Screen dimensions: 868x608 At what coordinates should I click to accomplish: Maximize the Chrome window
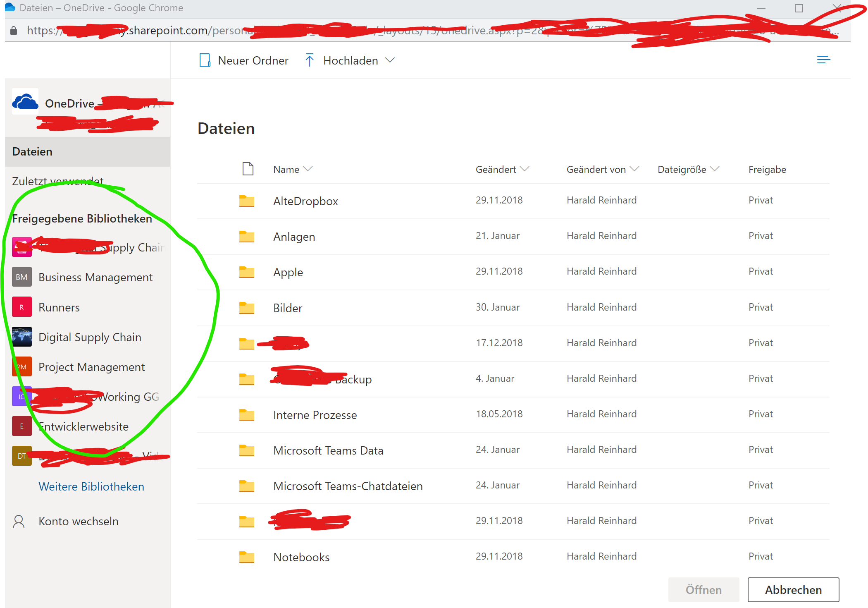click(799, 8)
